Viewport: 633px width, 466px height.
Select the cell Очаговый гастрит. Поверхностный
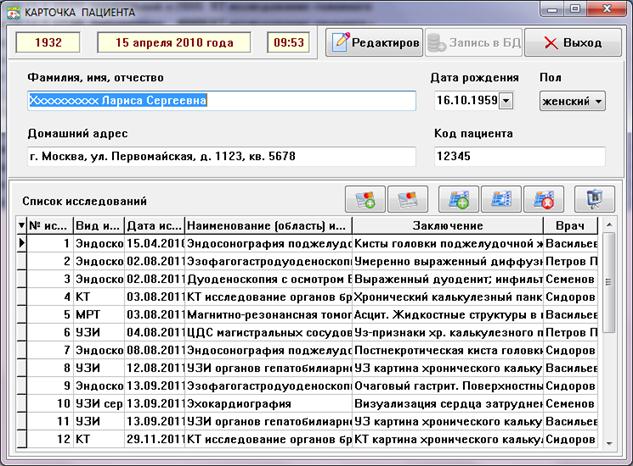[x=448, y=386]
